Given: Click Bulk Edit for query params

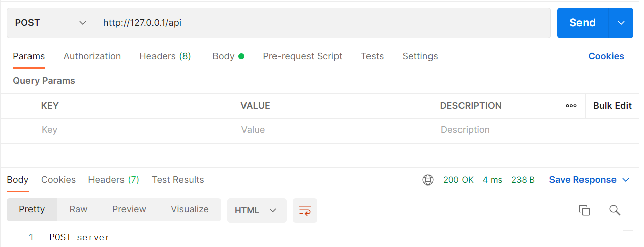Looking at the screenshot, I should tap(612, 106).
